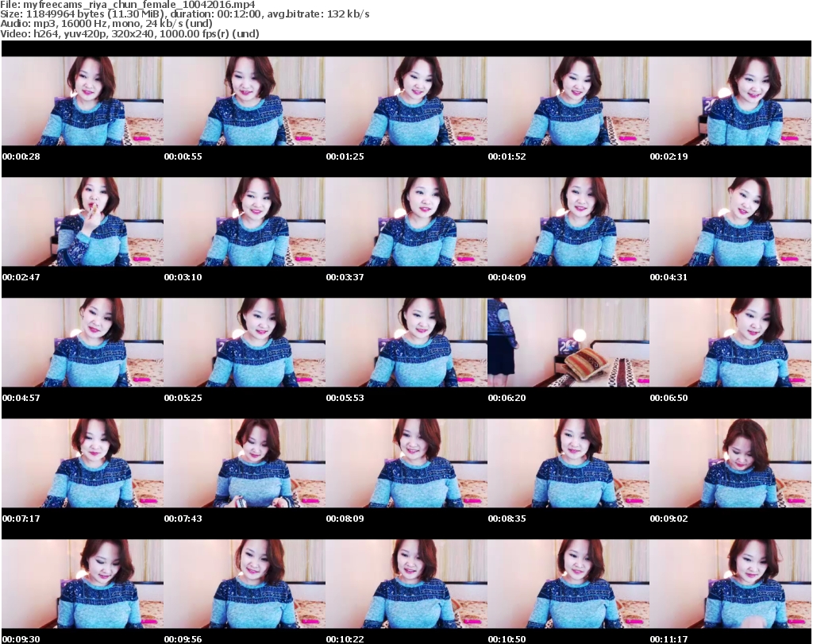Choose the thumbnail above timestamp 00:08:35
813x644 pixels.
[568, 463]
